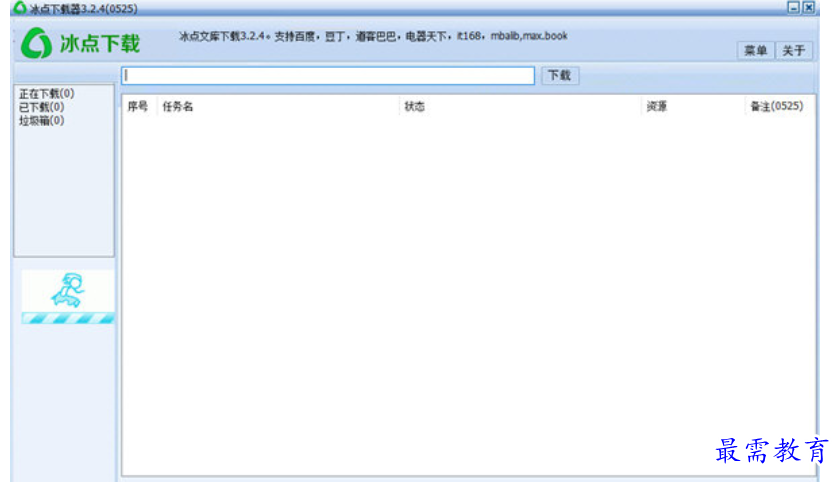The width and height of the screenshot is (837, 482).
Task: Select 已下载(0) in the sidebar
Action: [x=41, y=107]
